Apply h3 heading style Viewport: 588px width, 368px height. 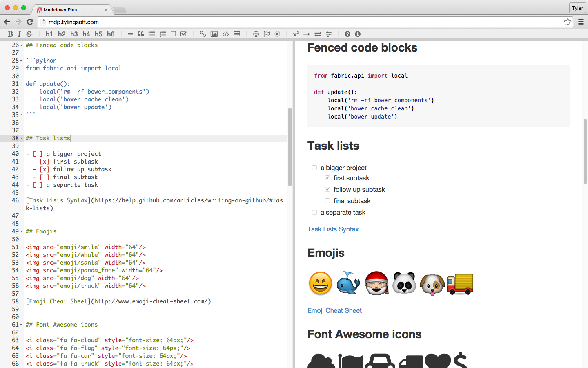(x=74, y=34)
